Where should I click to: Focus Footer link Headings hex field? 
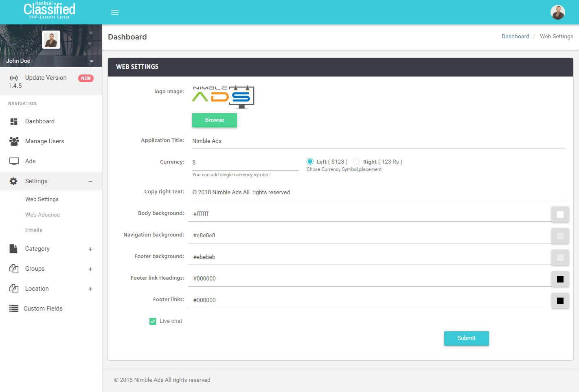pyautogui.click(x=369, y=278)
